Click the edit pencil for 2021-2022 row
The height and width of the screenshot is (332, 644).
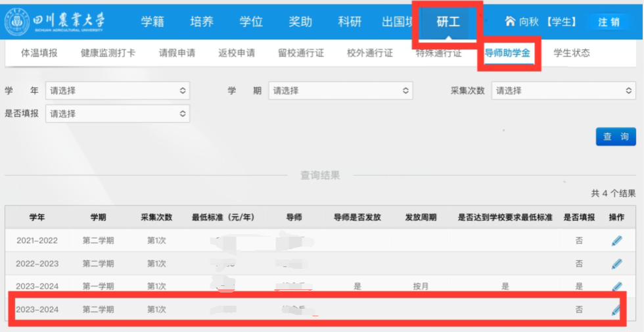point(616,241)
